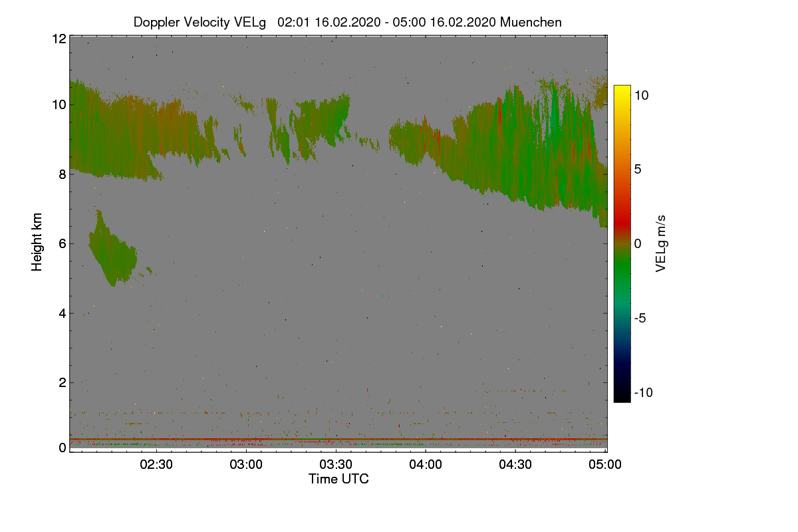The image size is (798, 532).
Task: Click the height axis tick label 8
Action: [x=62, y=174]
